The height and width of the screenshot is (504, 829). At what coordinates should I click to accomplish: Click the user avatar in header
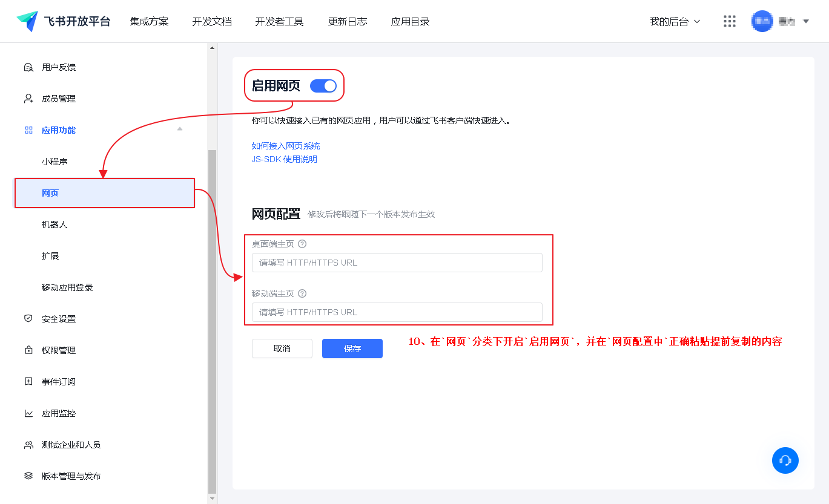click(x=762, y=21)
